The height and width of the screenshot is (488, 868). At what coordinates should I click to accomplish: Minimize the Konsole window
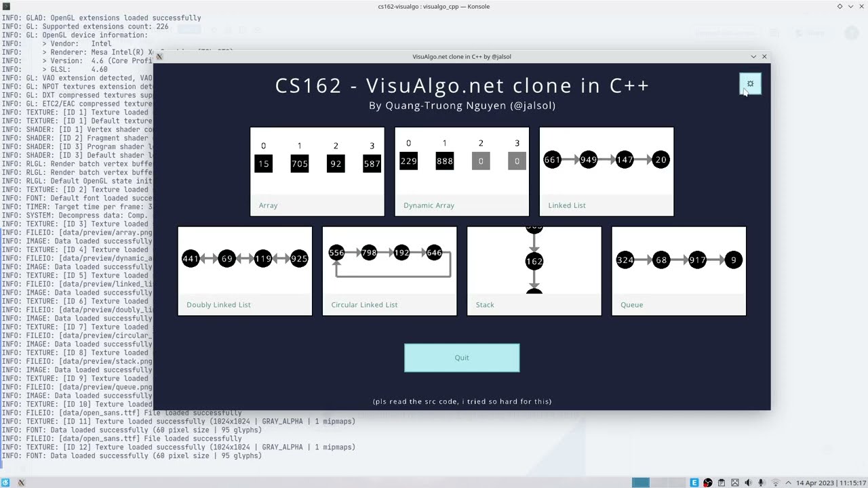850,7
